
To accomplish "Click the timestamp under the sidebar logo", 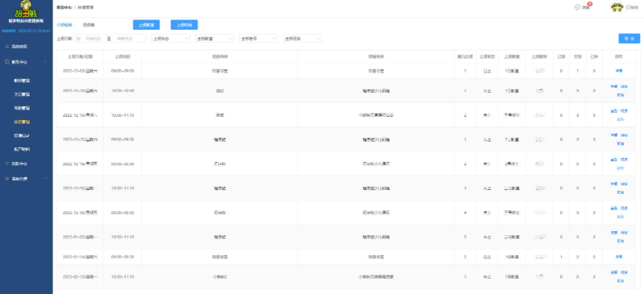I will [x=27, y=31].
